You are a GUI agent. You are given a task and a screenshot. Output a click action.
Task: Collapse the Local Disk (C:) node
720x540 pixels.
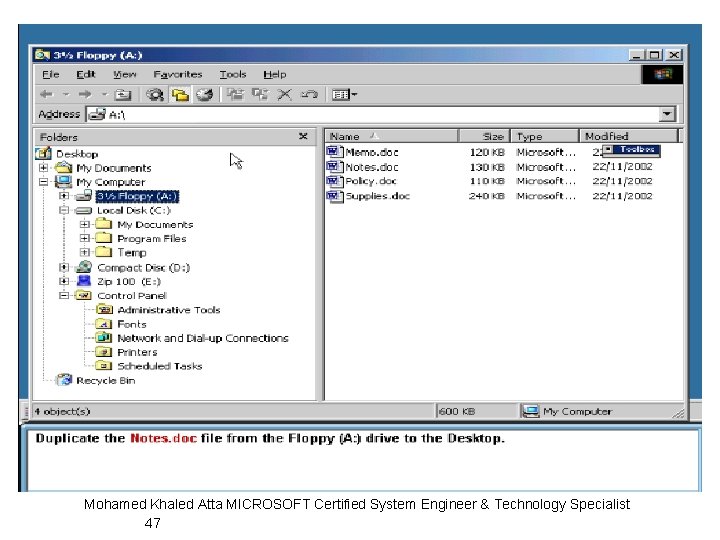coord(64,210)
